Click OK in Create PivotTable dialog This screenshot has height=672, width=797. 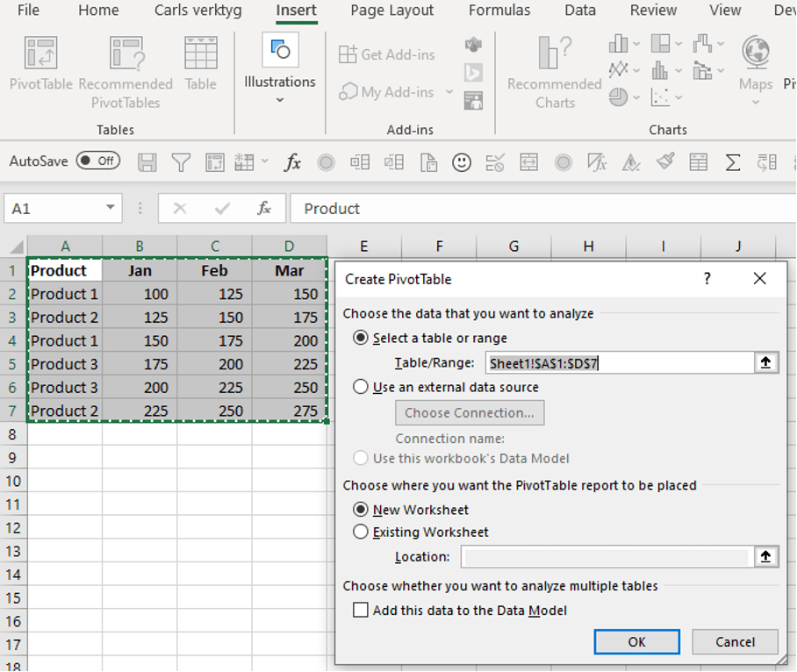(x=637, y=642)
